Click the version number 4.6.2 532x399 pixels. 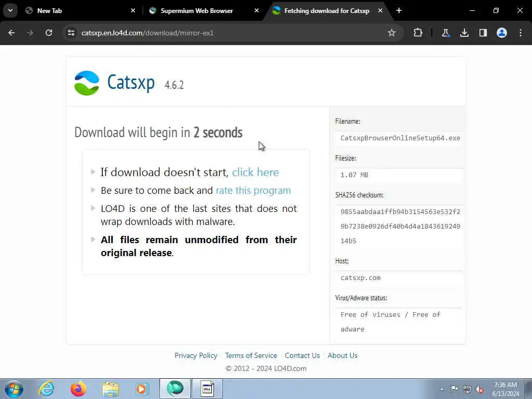click(x=174, y=85)
